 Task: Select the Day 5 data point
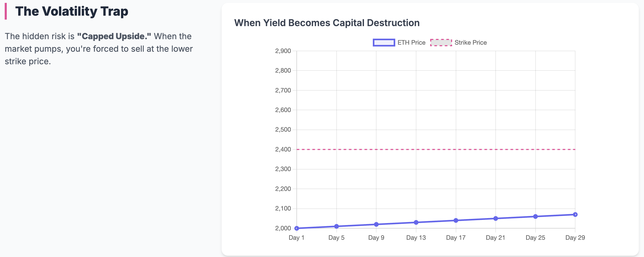click(337, 226)
